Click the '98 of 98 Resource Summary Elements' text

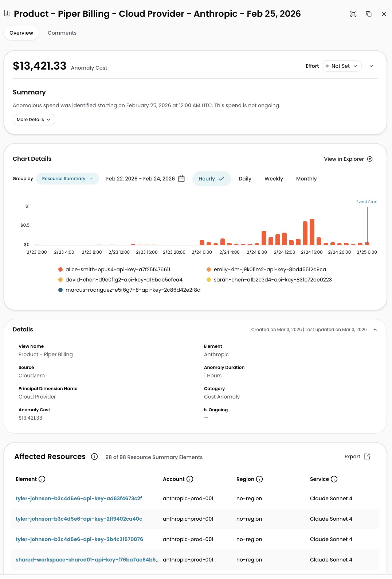154,457
